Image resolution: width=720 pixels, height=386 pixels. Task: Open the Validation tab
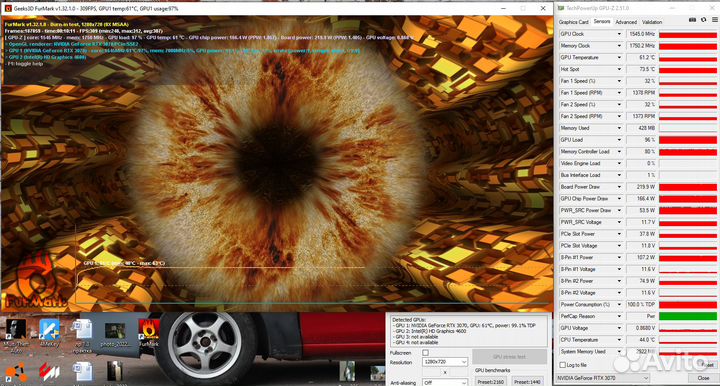pos(652,22)
